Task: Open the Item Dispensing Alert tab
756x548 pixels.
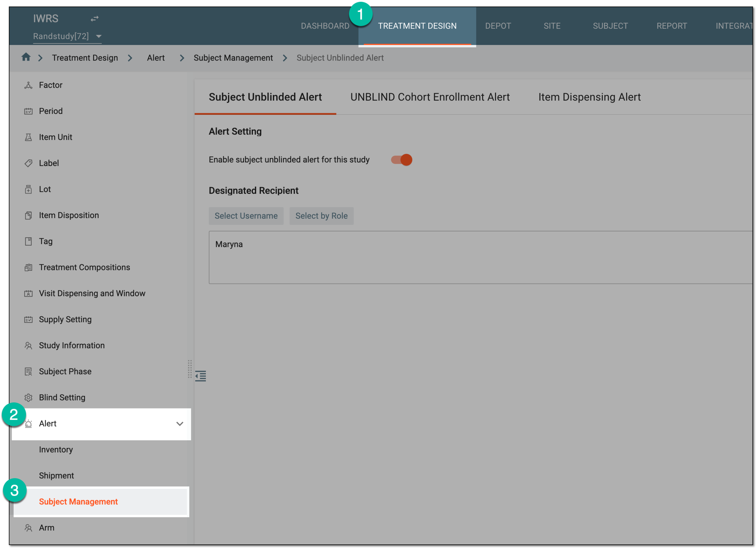Action: [589, 97]
